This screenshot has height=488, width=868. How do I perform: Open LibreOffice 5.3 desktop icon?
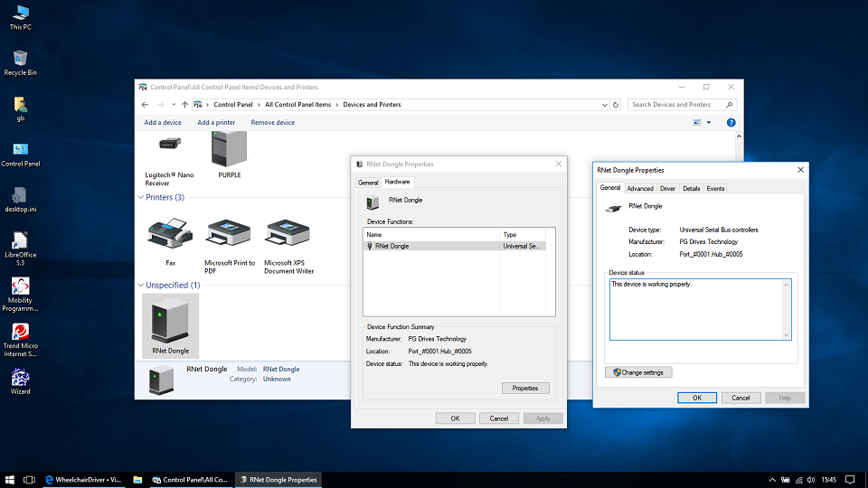click(20, 241)
